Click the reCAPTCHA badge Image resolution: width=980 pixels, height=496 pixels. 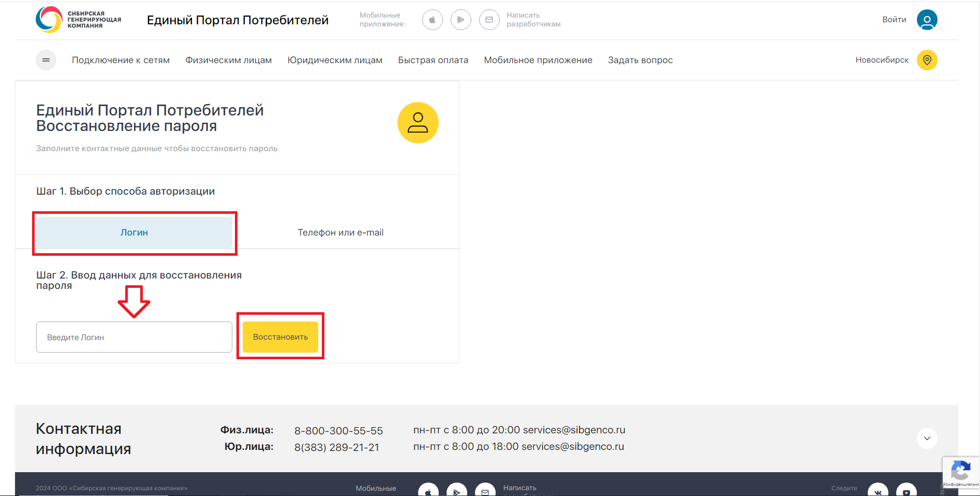pyautogui.click(x=960, y=473)
